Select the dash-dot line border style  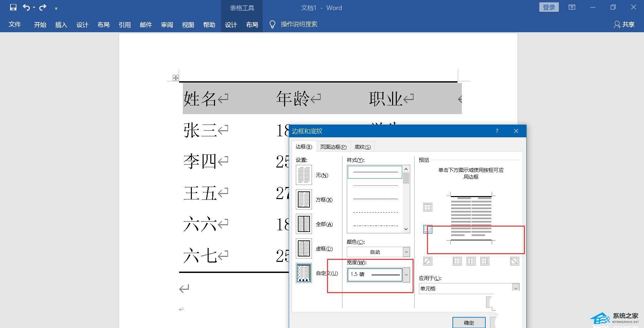click(x=375, y=226)
